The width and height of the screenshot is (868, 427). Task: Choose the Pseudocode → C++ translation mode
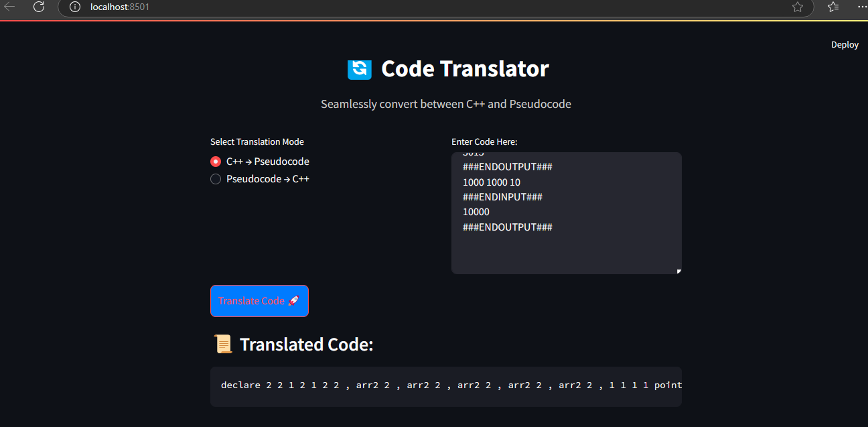(x=216, y=179)
